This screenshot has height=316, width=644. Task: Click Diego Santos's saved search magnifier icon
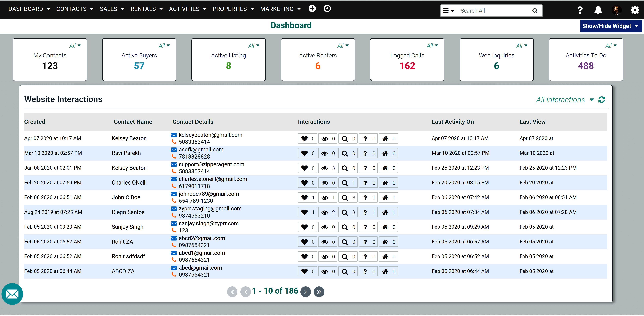click(x=345, y=212)
